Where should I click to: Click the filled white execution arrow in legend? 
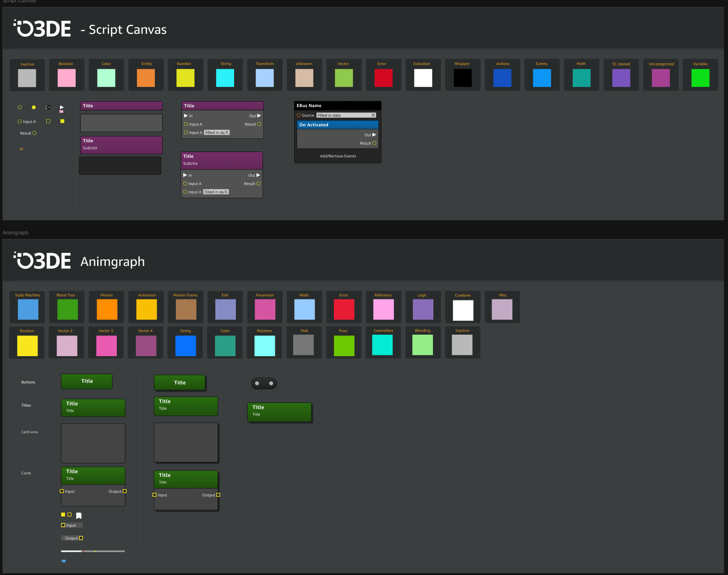pyautogui.click(x=62, y=107)
